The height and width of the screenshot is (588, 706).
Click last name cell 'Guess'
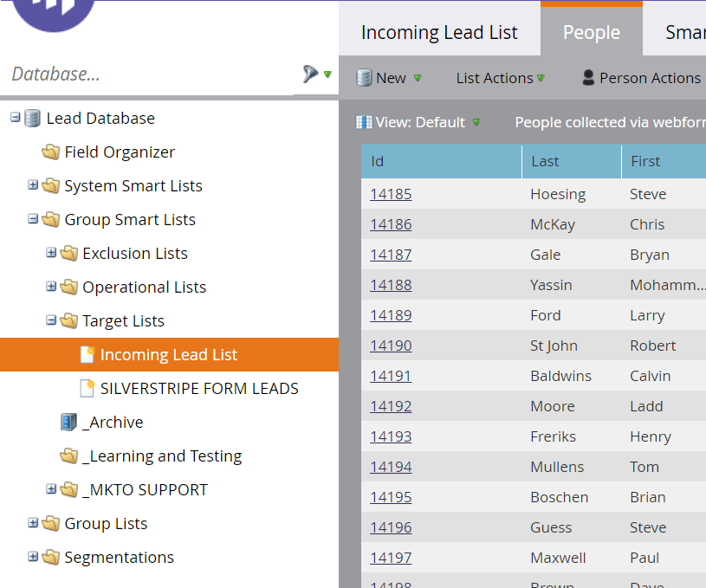click(x=551, y=527)
